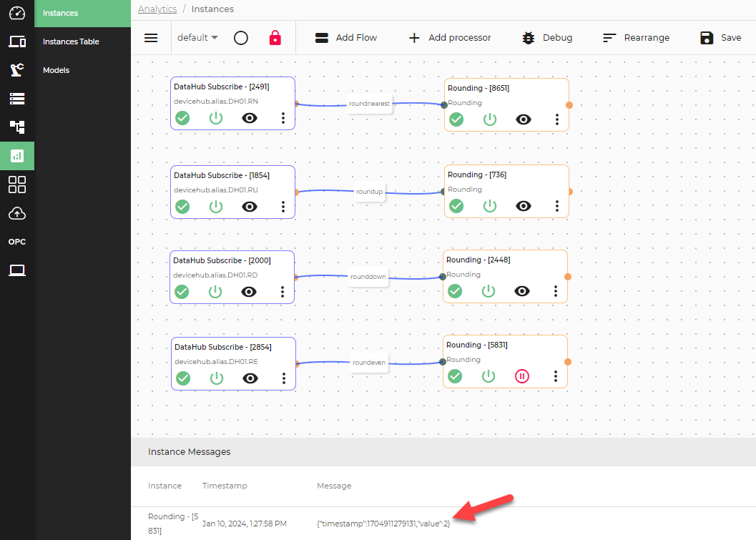The width and height of the screenshot is (756, 540).
Task: Open the apps grid sidebar icon
Action: tap(17, 184)
